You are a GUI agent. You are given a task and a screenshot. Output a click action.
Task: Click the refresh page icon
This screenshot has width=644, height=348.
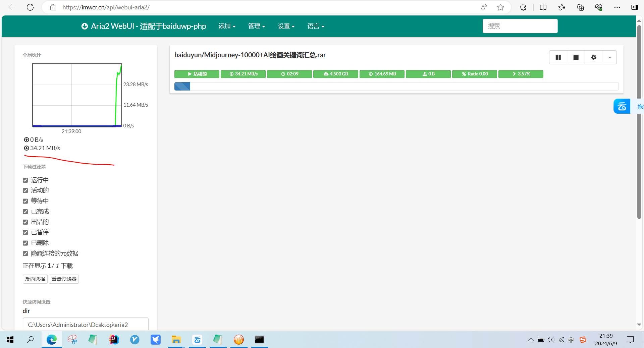click(30, 7)
